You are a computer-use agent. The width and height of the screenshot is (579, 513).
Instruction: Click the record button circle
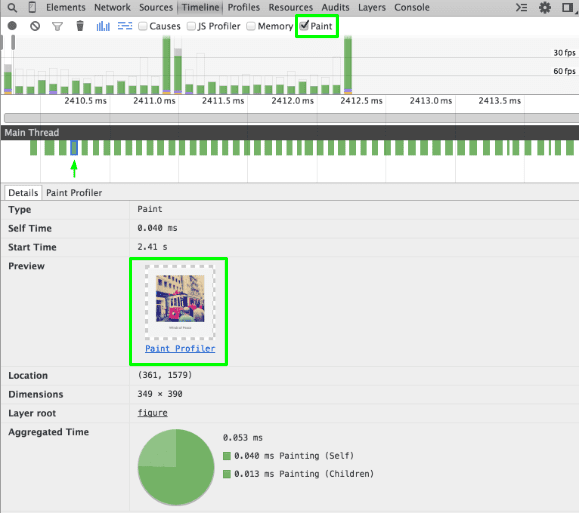[12, 26]
